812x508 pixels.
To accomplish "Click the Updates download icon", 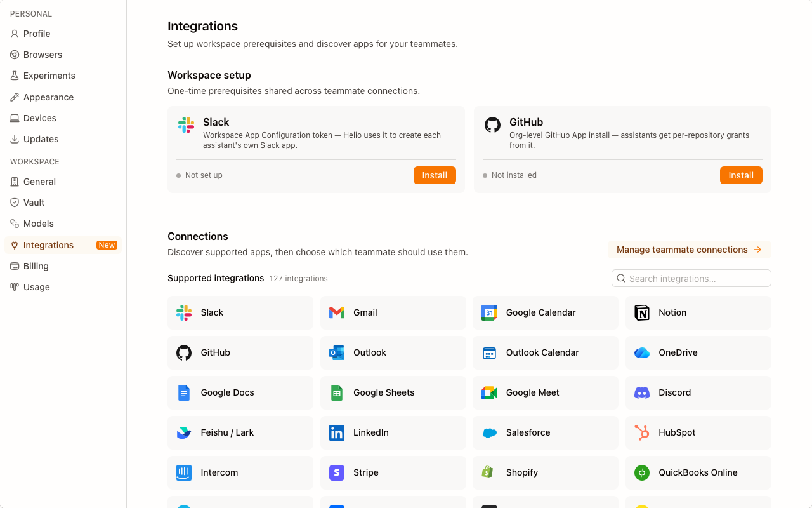I will [x=15, y=139].
